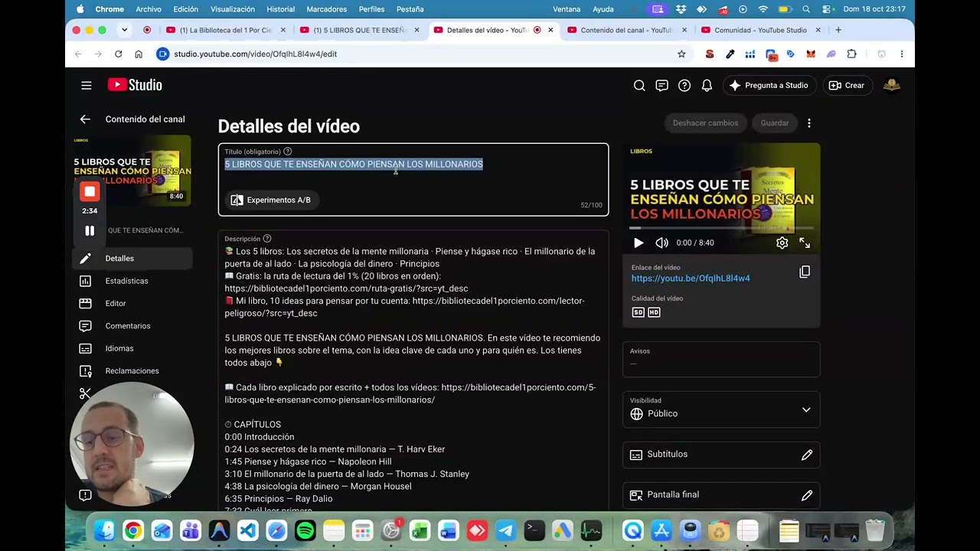Edit Subtítulos with pencil icon
Screen dimensions: 980x551
[807, 455]
